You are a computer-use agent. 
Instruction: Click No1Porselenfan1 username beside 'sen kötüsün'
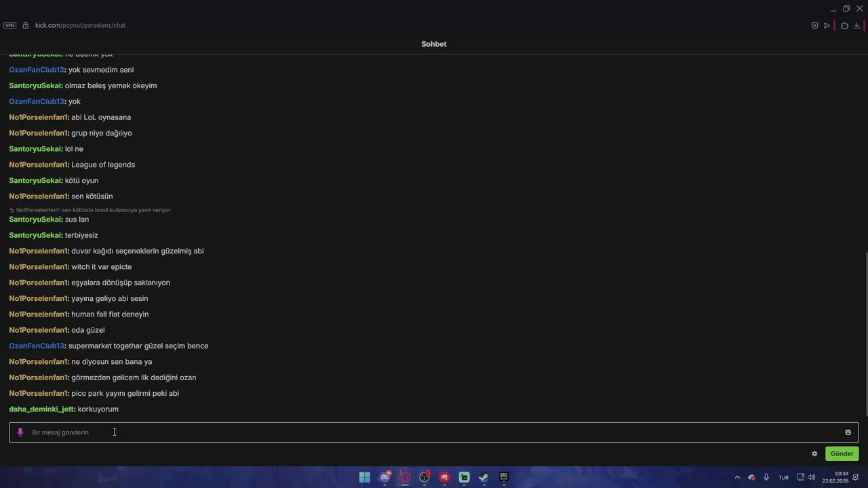coord(39,196)
